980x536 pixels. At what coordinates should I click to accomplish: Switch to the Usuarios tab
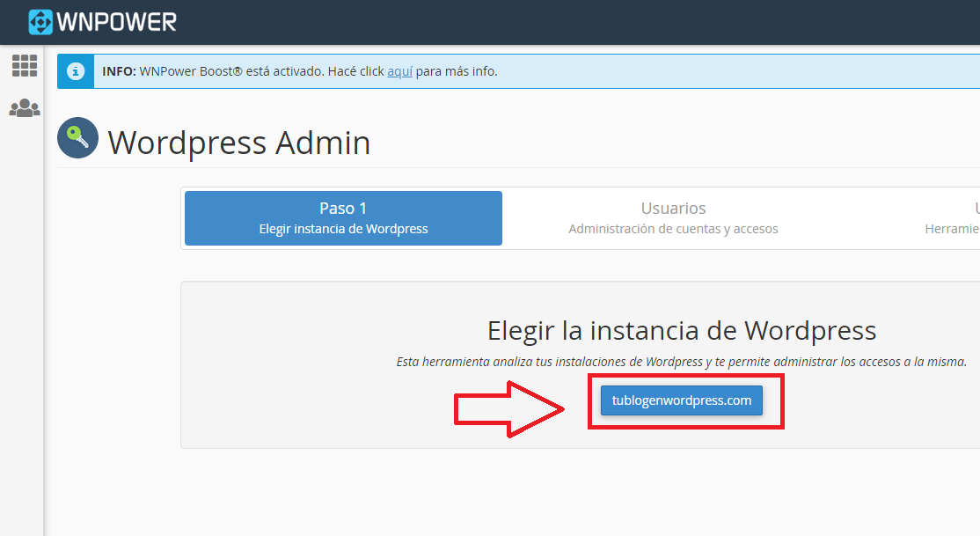(673, 217)
